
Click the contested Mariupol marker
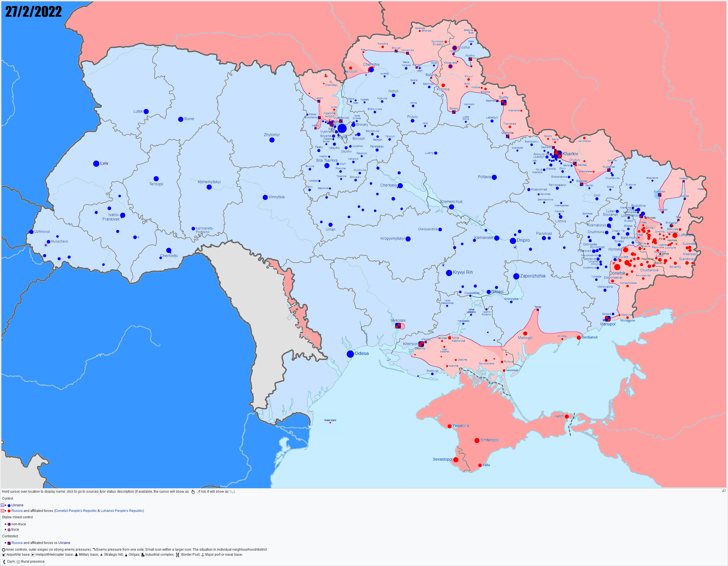click(608, 319)
